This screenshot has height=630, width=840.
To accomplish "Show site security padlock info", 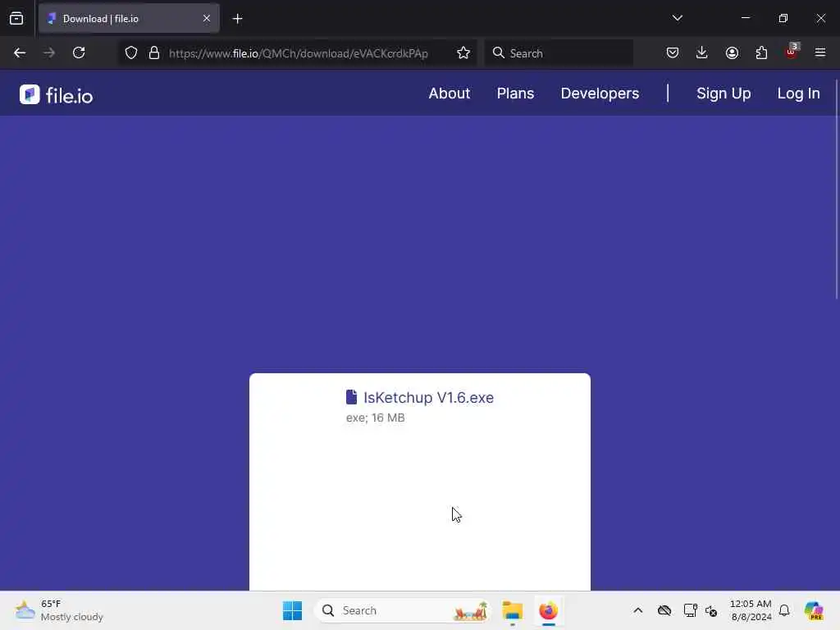I will (x=154, y=53).
